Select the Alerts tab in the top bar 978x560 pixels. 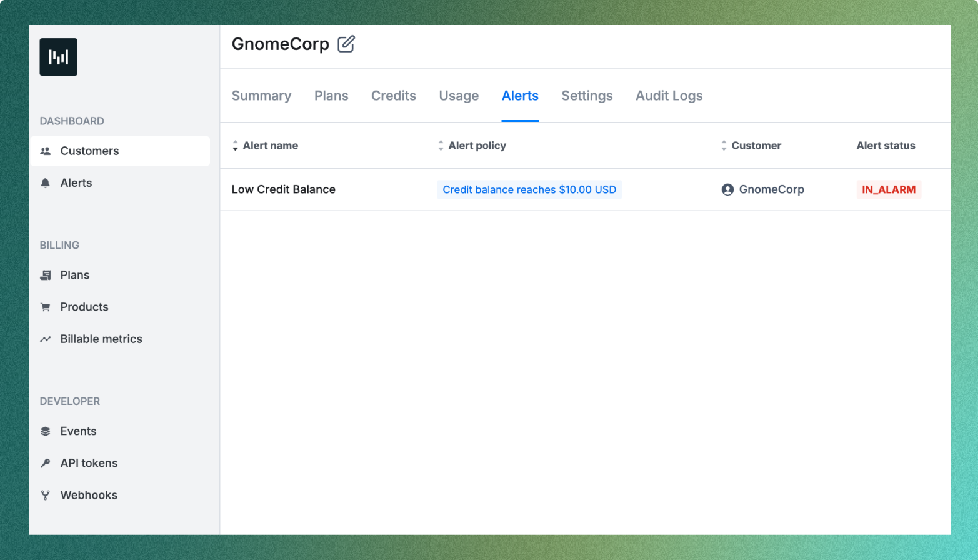[520, 96]
